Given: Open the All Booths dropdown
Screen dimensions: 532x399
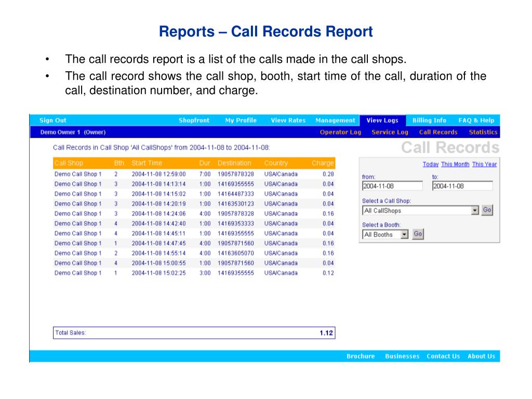Looking at the screenshot, I should point(385,234).
